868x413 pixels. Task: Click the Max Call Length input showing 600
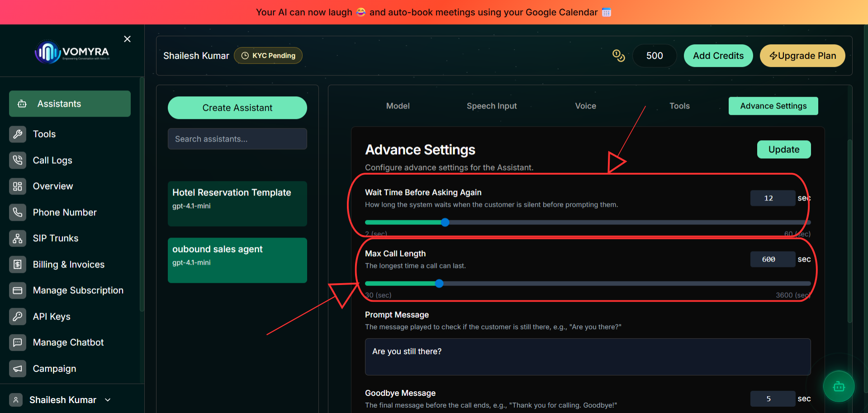773,259
